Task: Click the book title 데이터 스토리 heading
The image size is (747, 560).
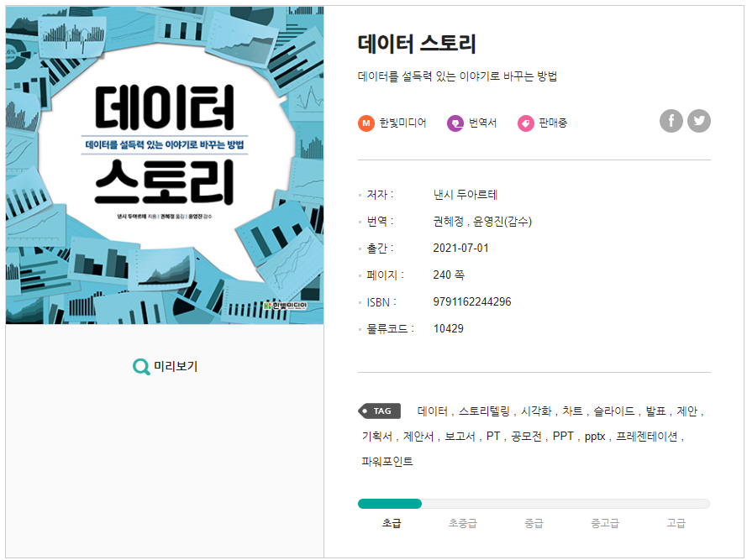Action: pyautogui.click(x=417, y=44)
